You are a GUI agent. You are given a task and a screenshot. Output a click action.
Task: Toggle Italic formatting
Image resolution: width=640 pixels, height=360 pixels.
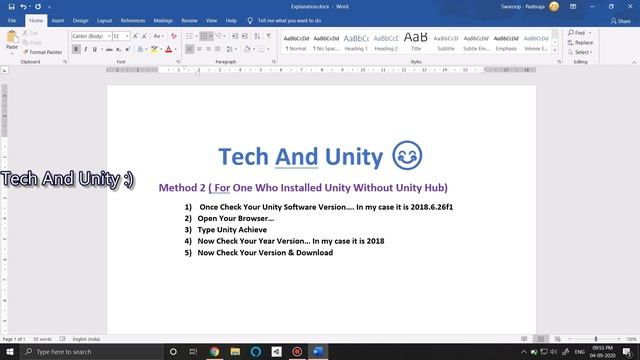pos(86,49)
